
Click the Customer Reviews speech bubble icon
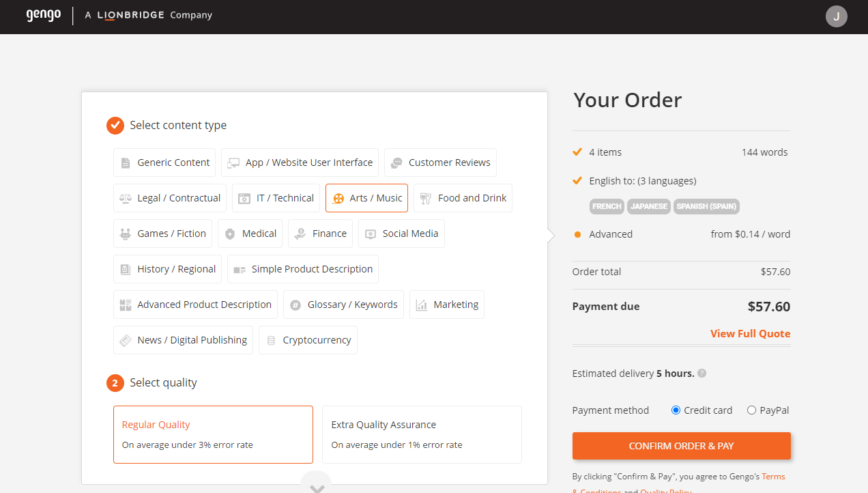pyautogui.click(x=396, y=162)
